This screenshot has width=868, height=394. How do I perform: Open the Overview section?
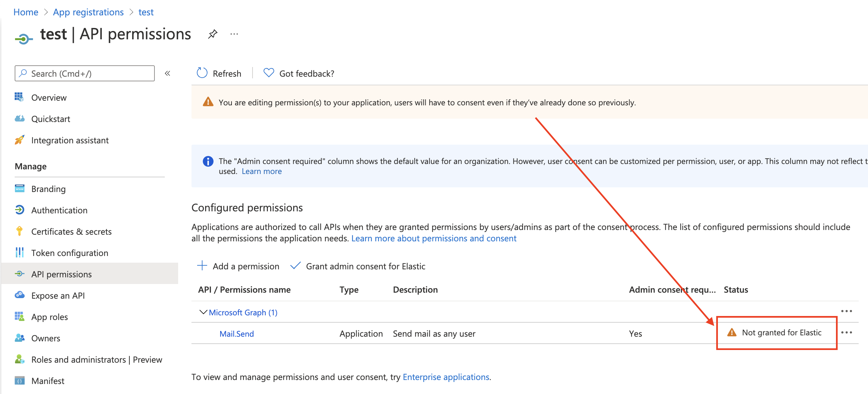pos(49,98)
